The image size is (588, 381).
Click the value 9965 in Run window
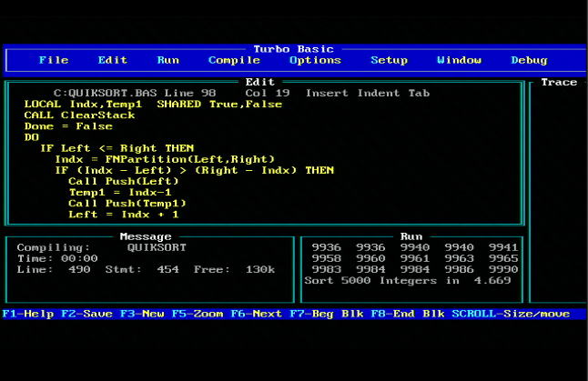click(503, 258)
